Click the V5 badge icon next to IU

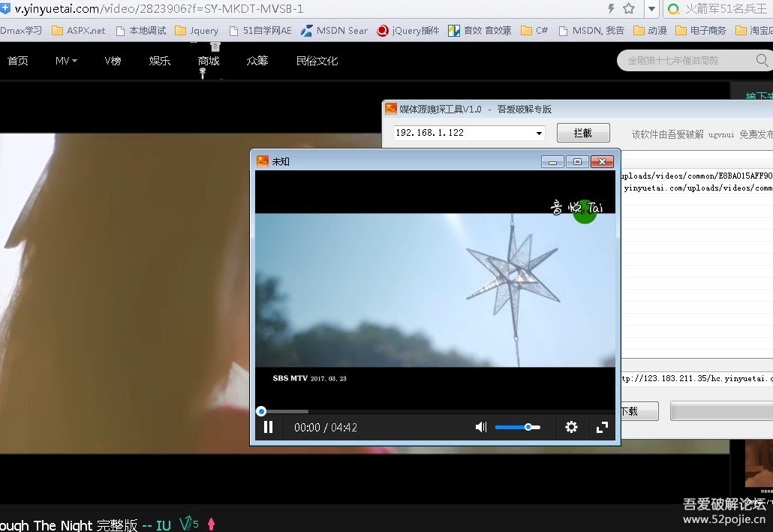pyautogui.click(x=189, y=524)
